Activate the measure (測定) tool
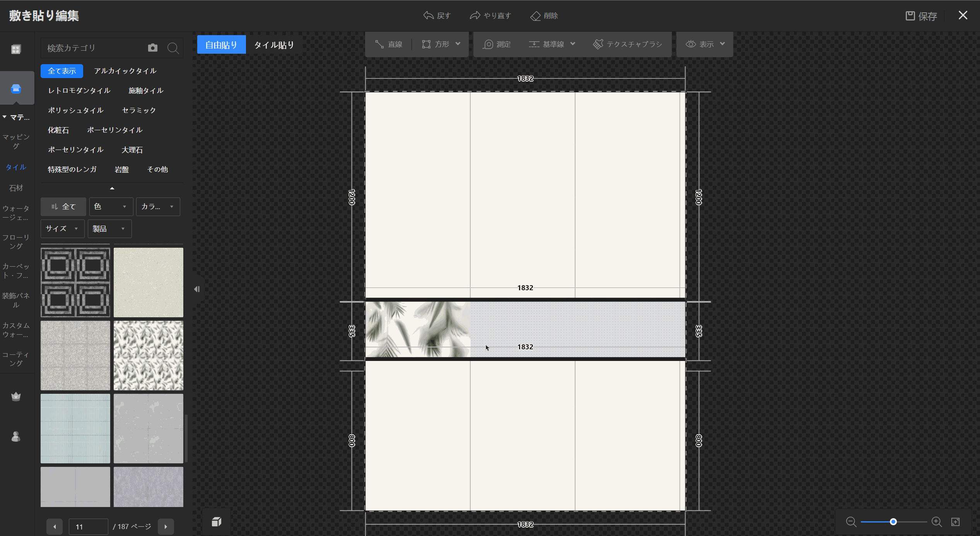The height and width of the screenshot is (536, 980). (x=497, y=44)
